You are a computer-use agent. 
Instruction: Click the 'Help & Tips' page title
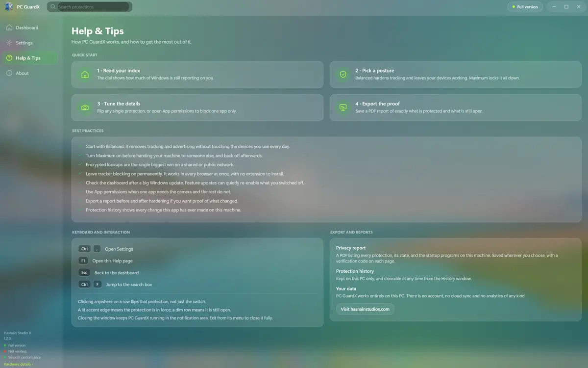(x=98, y=32)
